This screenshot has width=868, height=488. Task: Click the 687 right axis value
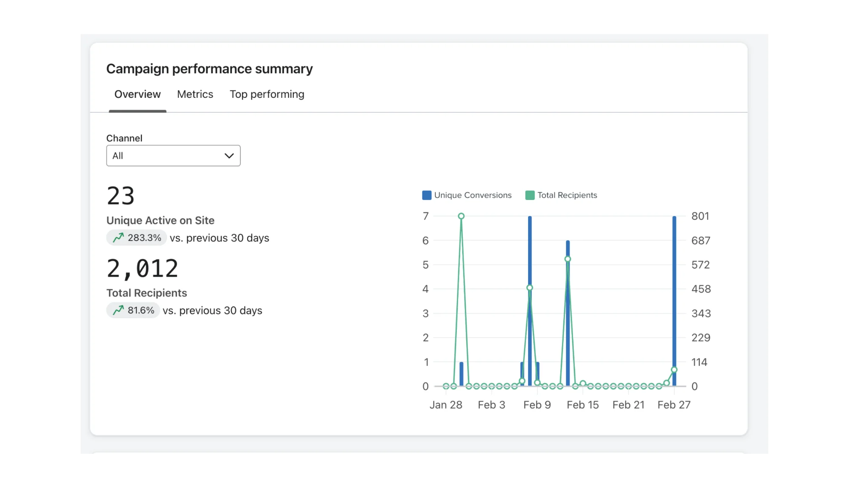[701, 241]
